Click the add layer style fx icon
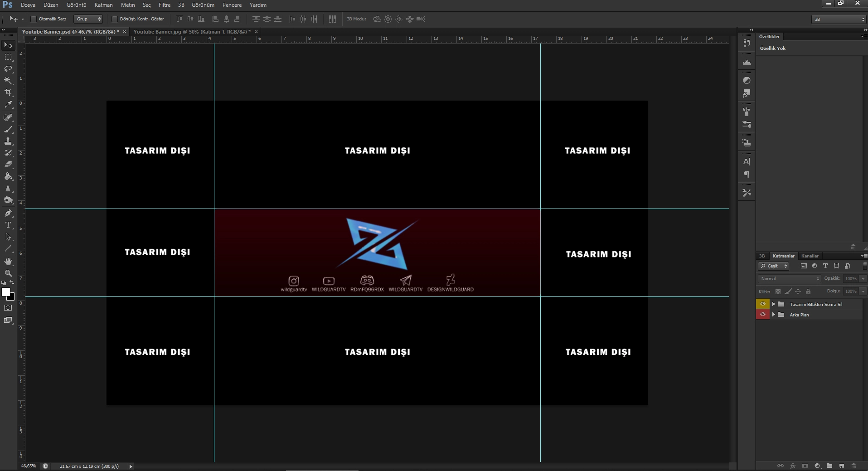This screenshot has height=471, width=868. (793, 466)
